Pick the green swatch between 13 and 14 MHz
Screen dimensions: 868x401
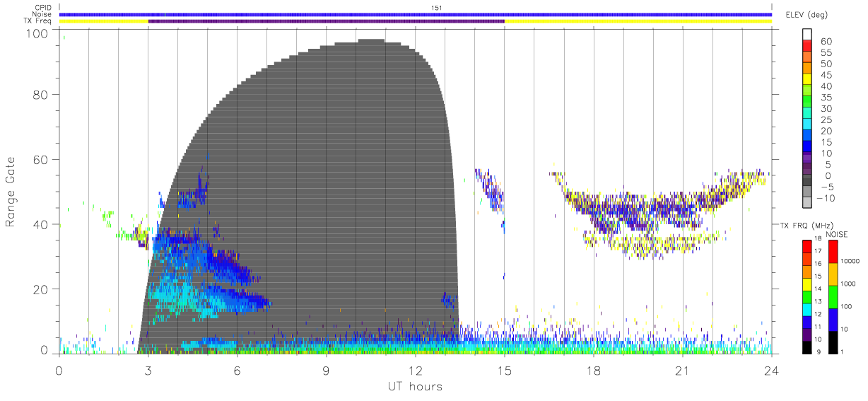click(x=807, y=297)
